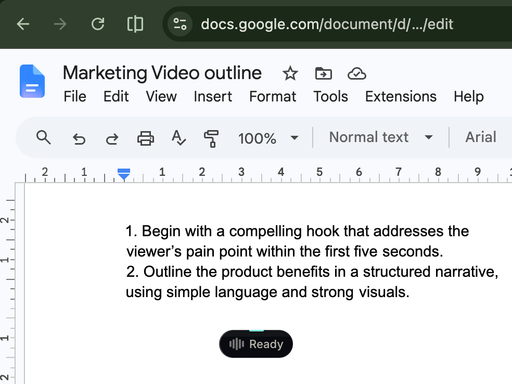Open the 100% zoom dropdown
This screenshot has height=384, width=512.
tap(268, 138)
